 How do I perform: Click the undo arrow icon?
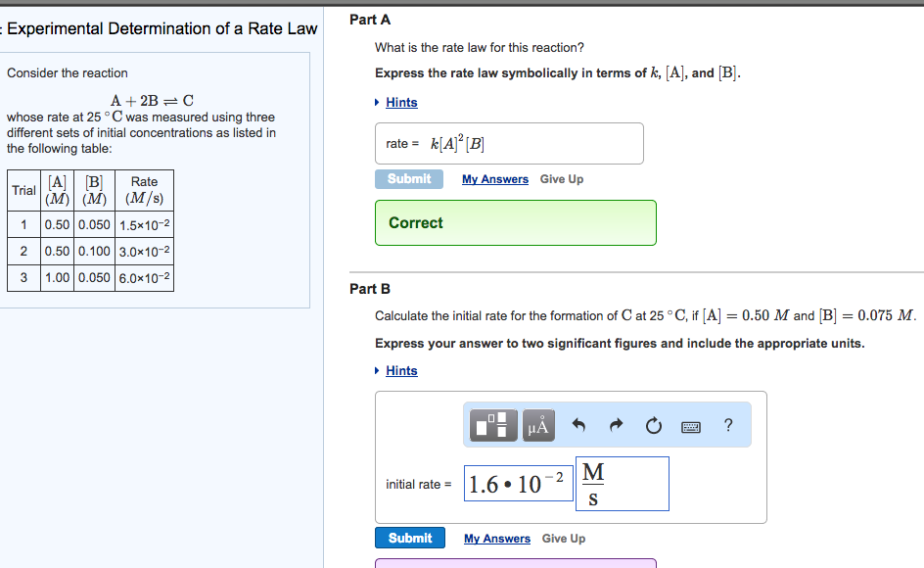(x=578, y=425)
